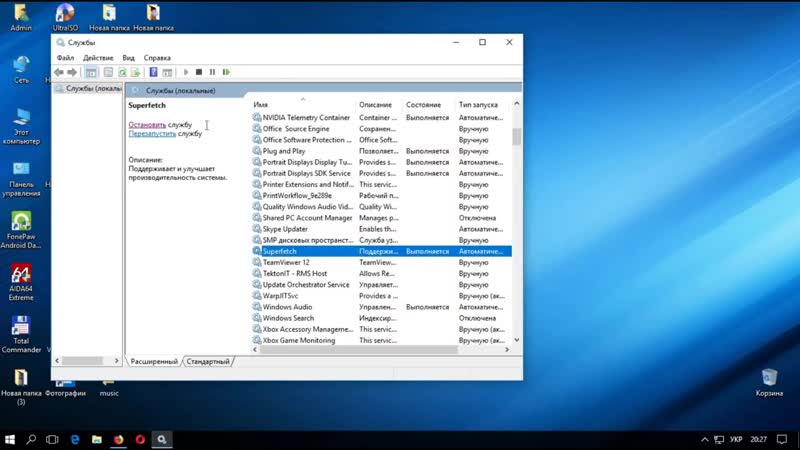Screen dimensions: 800x450
Task: Click the services list scroll-down arrow
Action: [516, 340]
